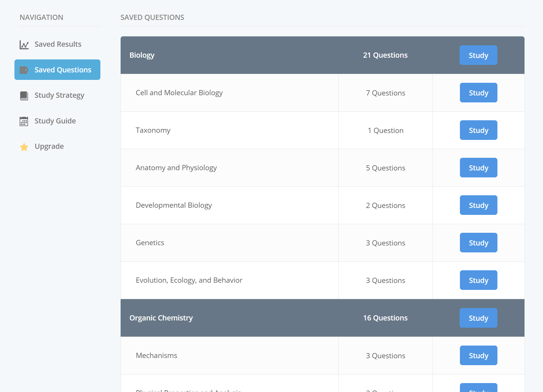Click the 'Mechanisms' topic name
The width and height of the screenshot is (543, 392).
156,355
